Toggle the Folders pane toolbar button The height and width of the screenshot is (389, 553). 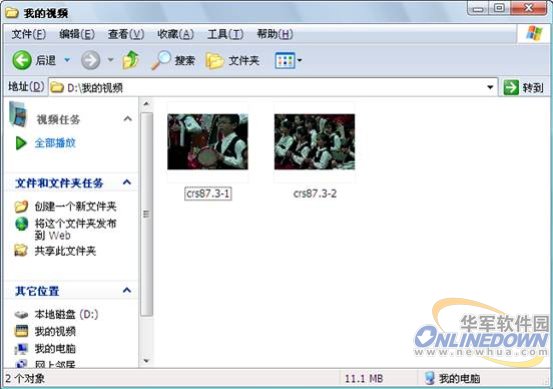(x=232, y=60)
